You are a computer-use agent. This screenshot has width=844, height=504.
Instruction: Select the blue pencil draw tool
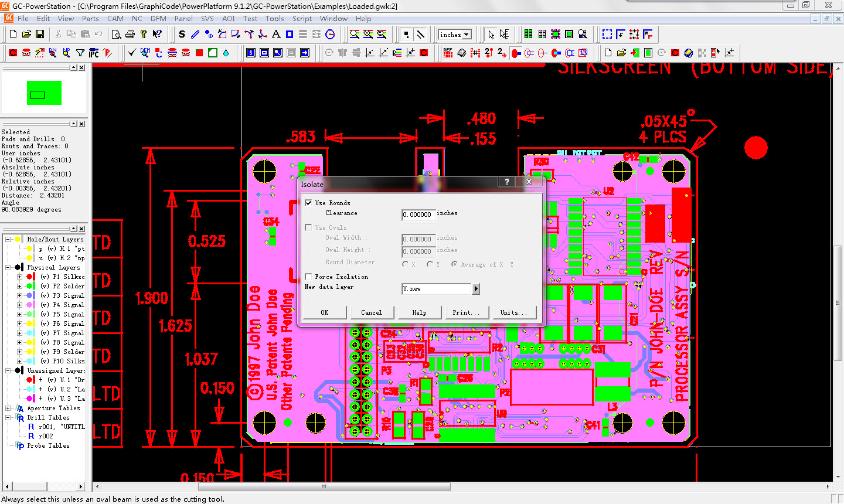[x=195, y=35]
